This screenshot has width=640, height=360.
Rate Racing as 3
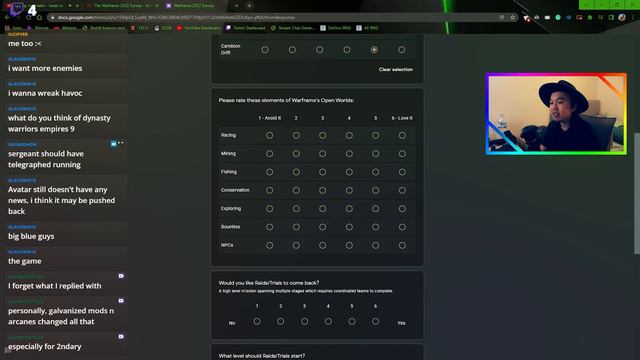(322, 135)
